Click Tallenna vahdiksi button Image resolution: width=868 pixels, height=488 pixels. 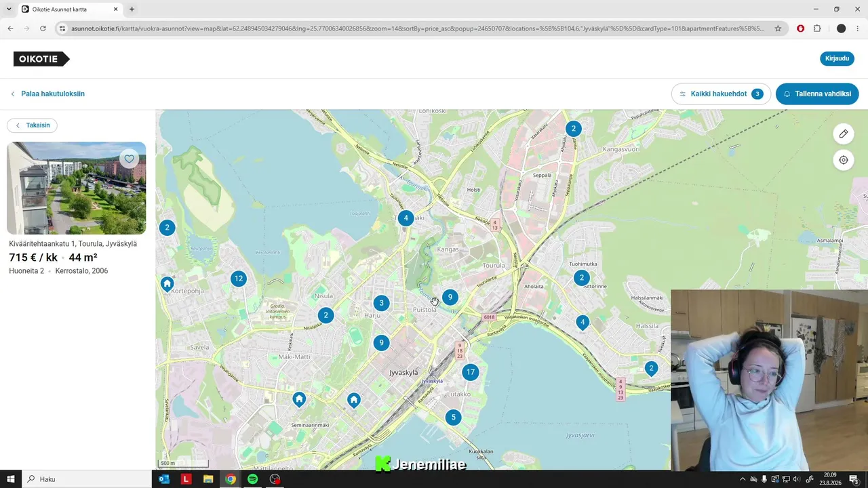(x=817, y=94)
